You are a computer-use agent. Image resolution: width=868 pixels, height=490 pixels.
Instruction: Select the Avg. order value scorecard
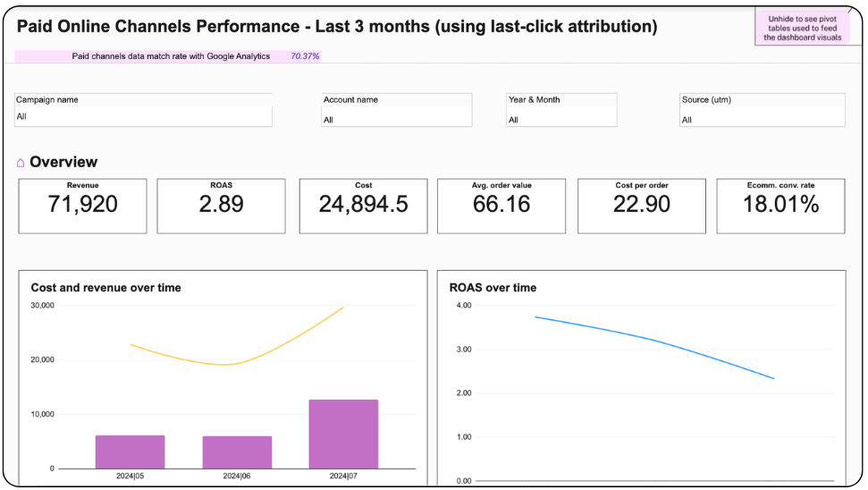501,206
